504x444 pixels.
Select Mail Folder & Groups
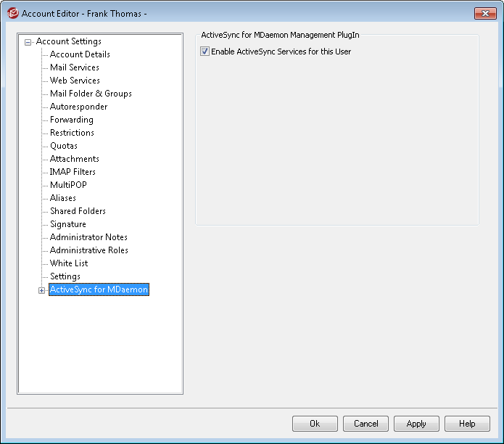coord(91,94)
